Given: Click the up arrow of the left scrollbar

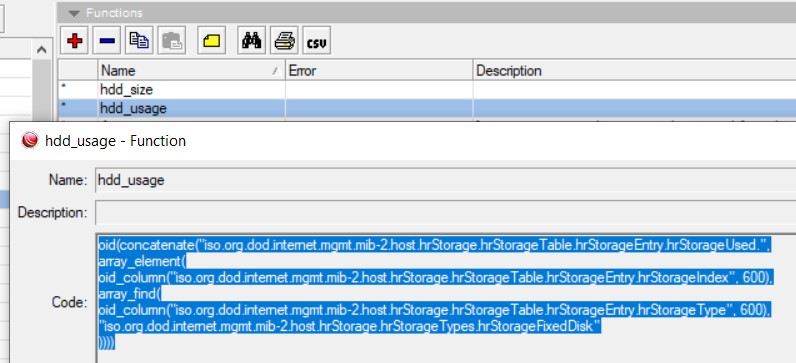Looking at the screenshot, I should pyautogui.click(x=42, y=50).
